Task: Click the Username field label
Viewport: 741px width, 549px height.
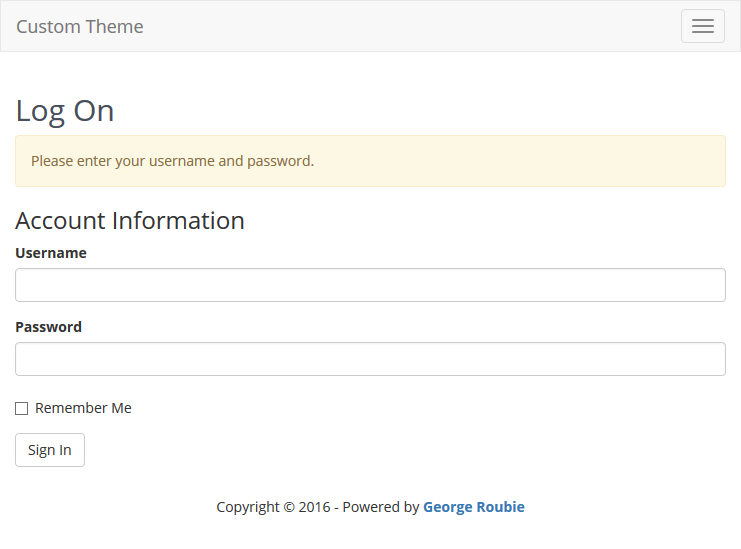Action: pos(51,253)
